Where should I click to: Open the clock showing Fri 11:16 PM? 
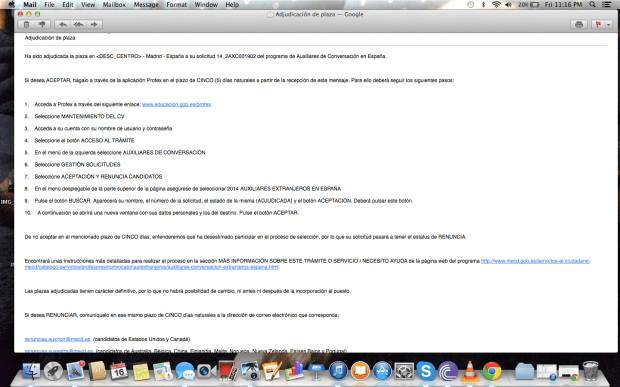click(563, 4)
